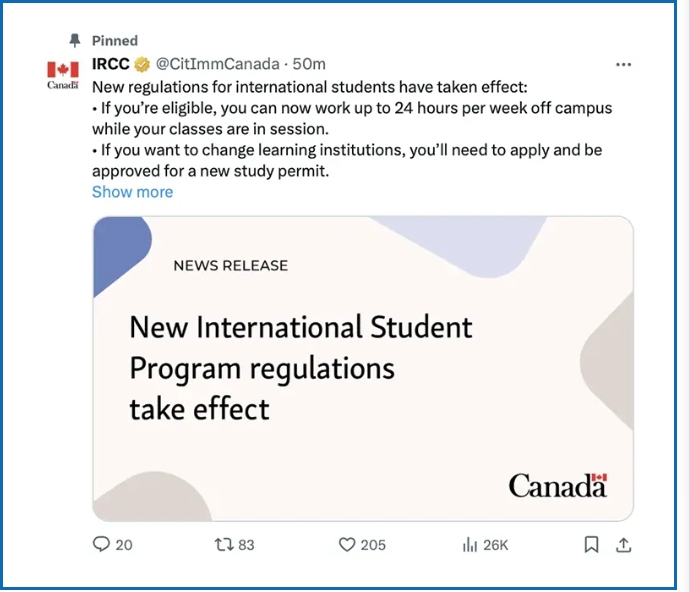This screenshot has width=690, height=592.
Task: Bookmark this IRCC post
Action: 591,544
